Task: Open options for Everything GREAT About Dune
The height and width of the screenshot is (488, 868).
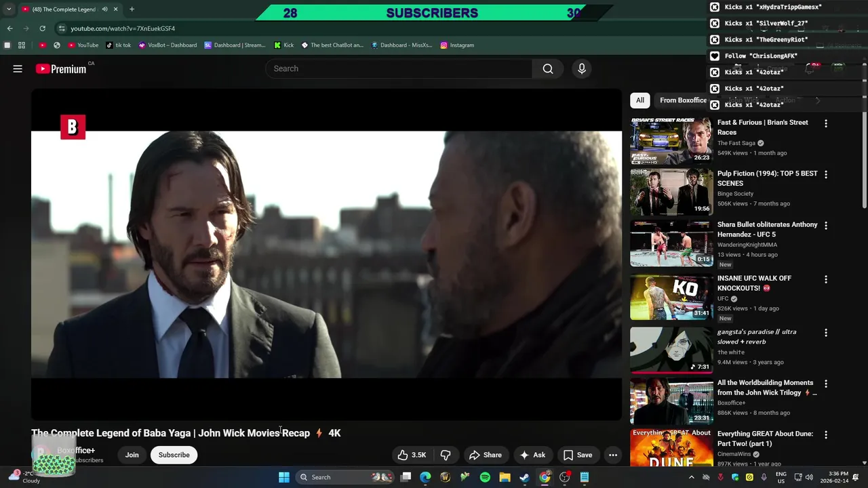Action: point(826,434)
